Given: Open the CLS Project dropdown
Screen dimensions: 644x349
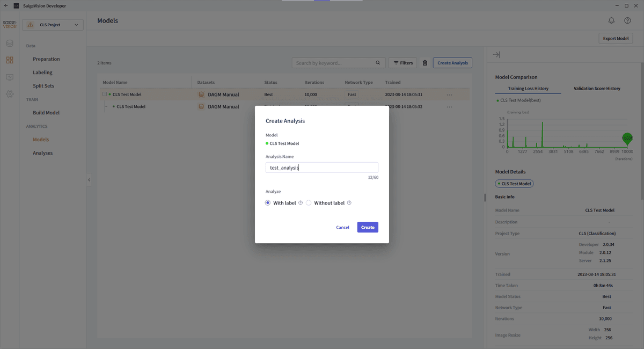Looking at the screenshot, I should click(x=53, y=25).
